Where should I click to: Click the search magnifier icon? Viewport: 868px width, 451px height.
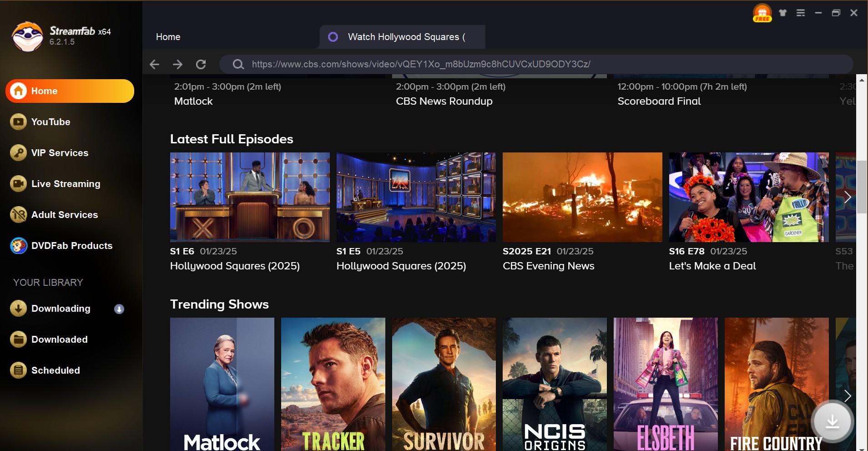[238, 64]
